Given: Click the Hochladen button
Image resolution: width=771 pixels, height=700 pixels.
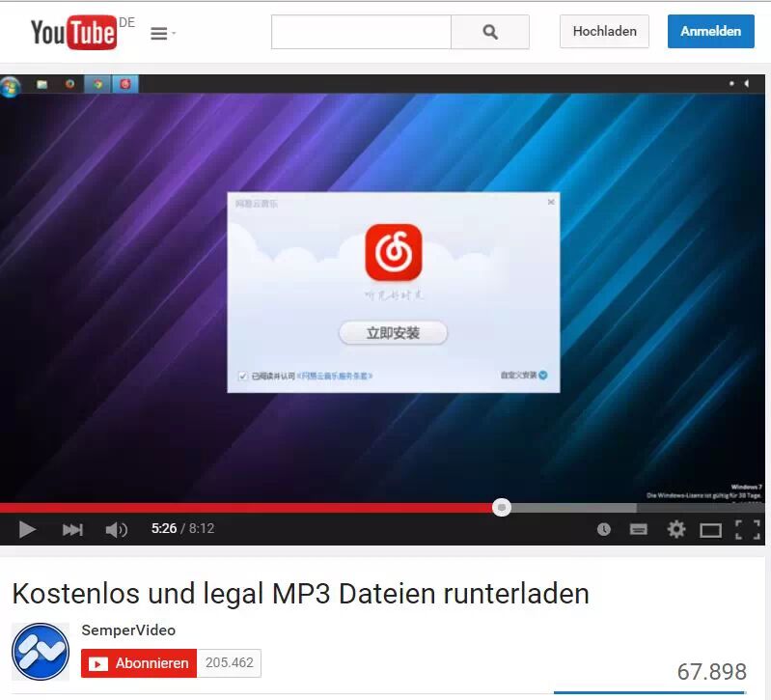Looking at the screenshot, I should 604,32.
